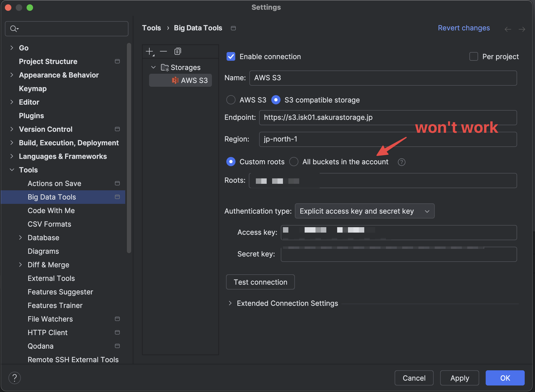The width and height of the screenshot is (535, 392).
Task: Click the settings search field
Action: pos(67,29)
